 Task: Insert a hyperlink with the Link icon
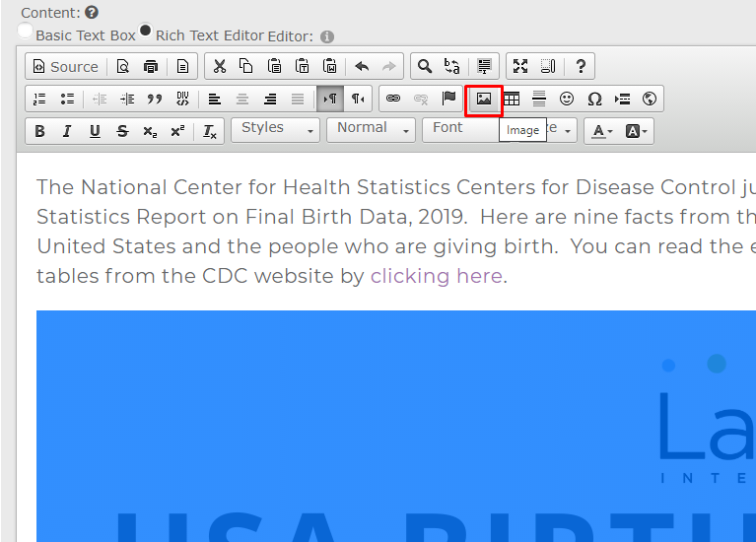(393, 99)
